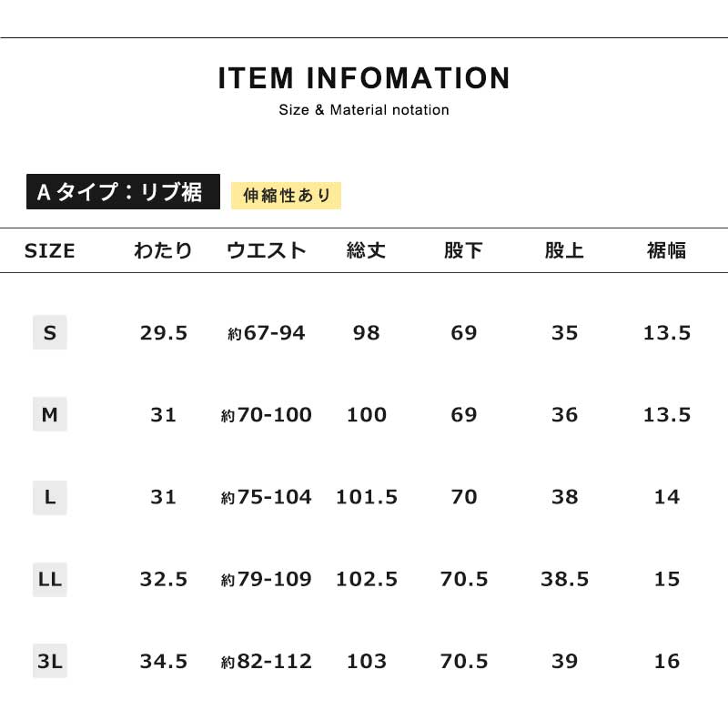Screen dimensions: 728x710
Task: Click the LL size label box
Action: [50, 579]
